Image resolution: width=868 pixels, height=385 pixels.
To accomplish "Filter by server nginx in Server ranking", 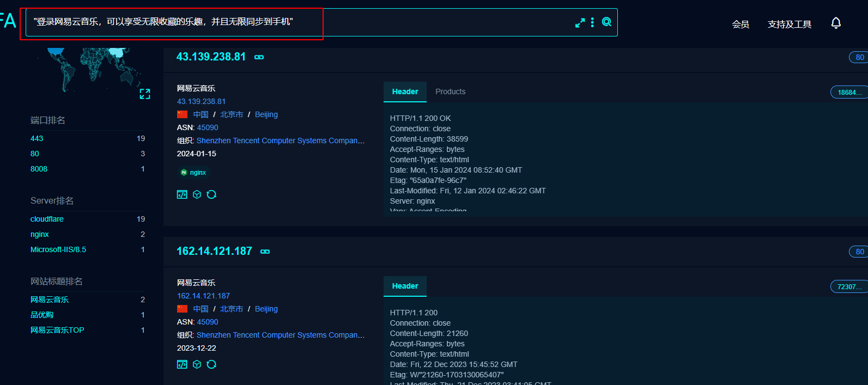I will (40, 234).
